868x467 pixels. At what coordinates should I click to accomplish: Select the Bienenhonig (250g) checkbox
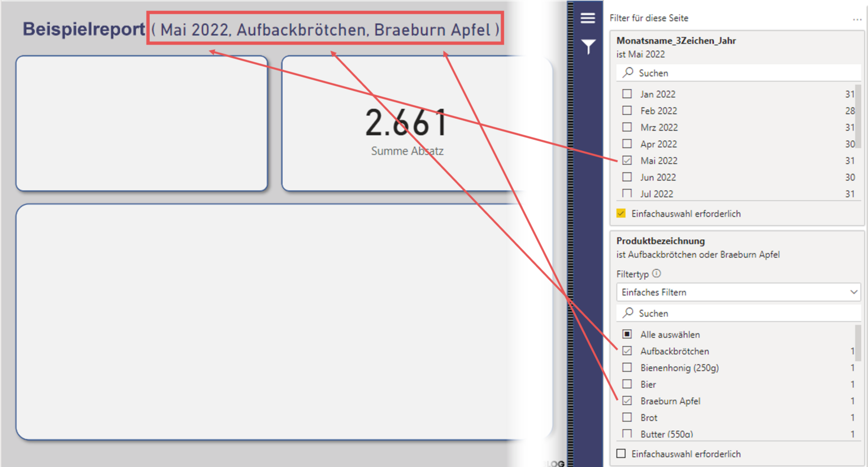click(x=627, y=367)
